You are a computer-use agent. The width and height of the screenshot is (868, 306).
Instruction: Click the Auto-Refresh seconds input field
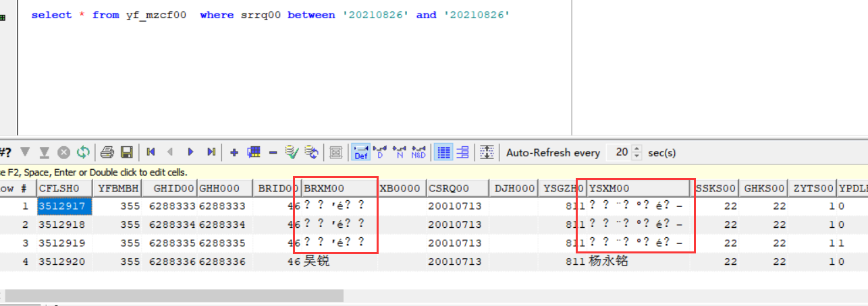click(620, 152)
